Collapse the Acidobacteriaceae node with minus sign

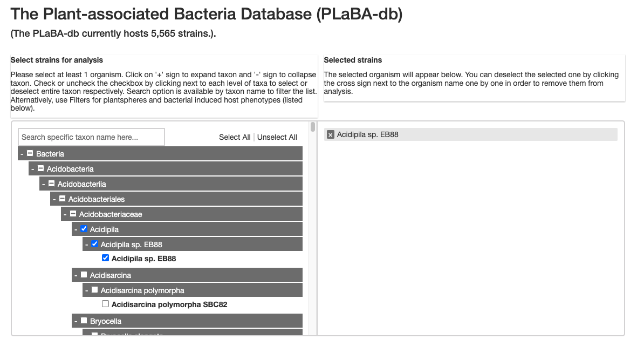click(x=65, y=215)
